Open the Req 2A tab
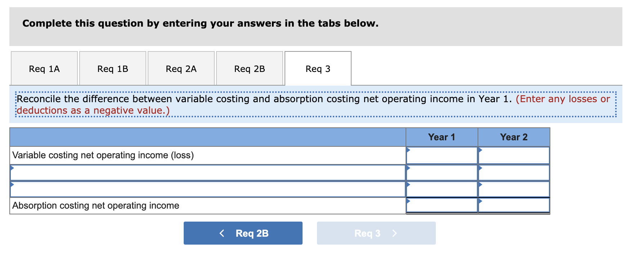 click(x=181, y=68)
